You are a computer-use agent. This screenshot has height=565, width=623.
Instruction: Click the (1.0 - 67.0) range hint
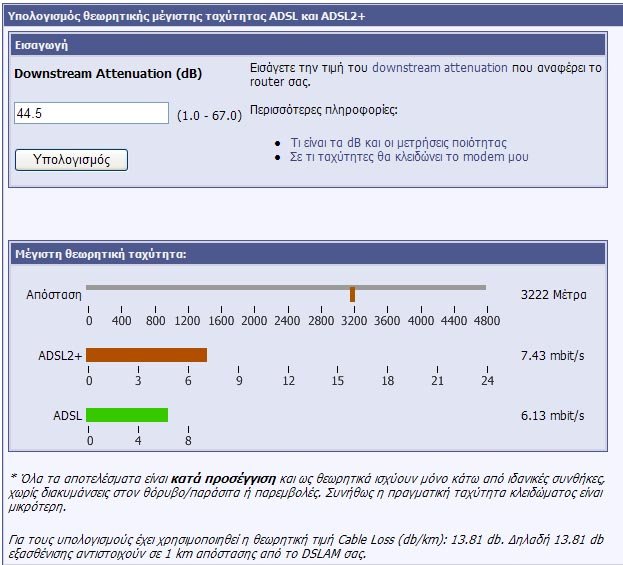(x=209, y=116)
